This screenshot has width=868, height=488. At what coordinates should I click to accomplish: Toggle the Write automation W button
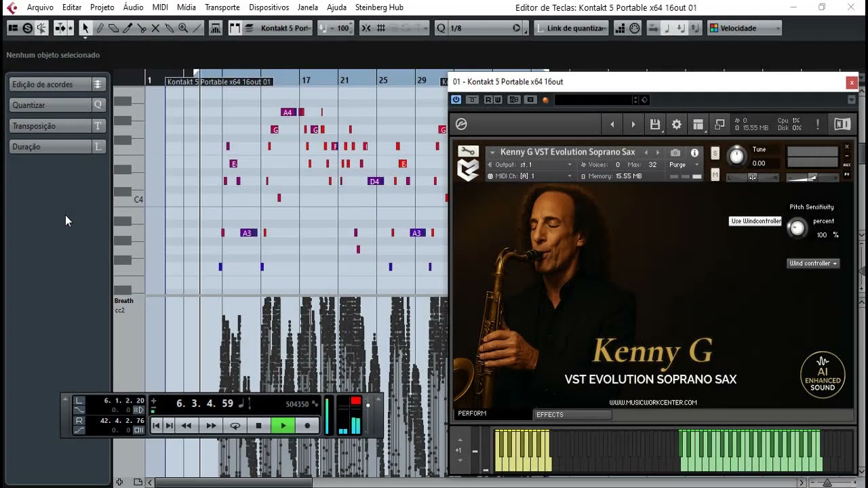[x=498, y=100]
